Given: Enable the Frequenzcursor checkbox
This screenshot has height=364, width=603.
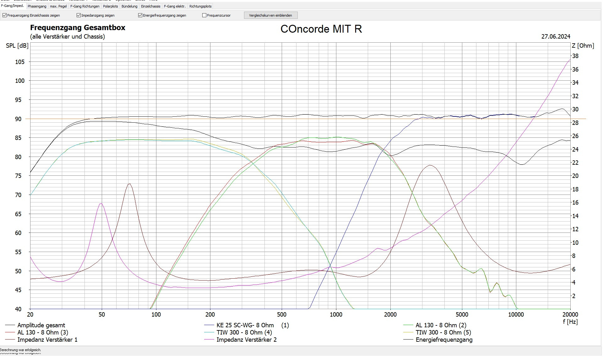Looking at the screenshot, I should [204, 15].
